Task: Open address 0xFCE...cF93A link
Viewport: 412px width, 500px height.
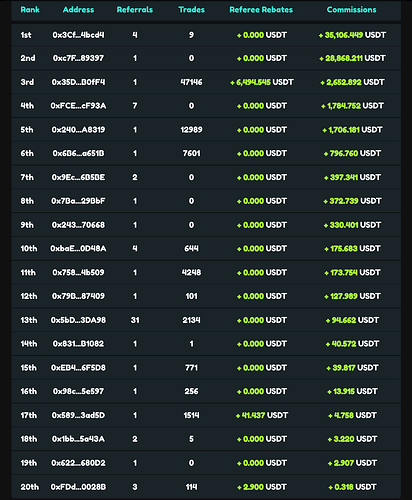Action: [78, 106]
